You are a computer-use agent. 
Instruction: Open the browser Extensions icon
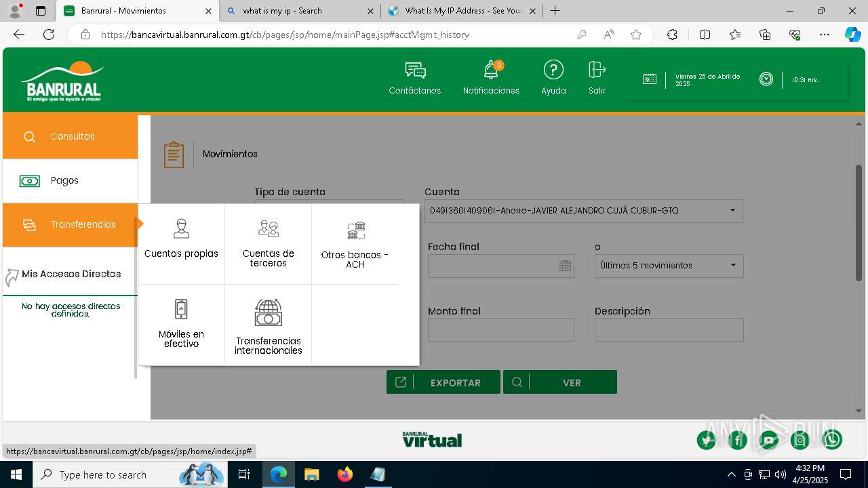pyautogui.click(x=672, y=35)
